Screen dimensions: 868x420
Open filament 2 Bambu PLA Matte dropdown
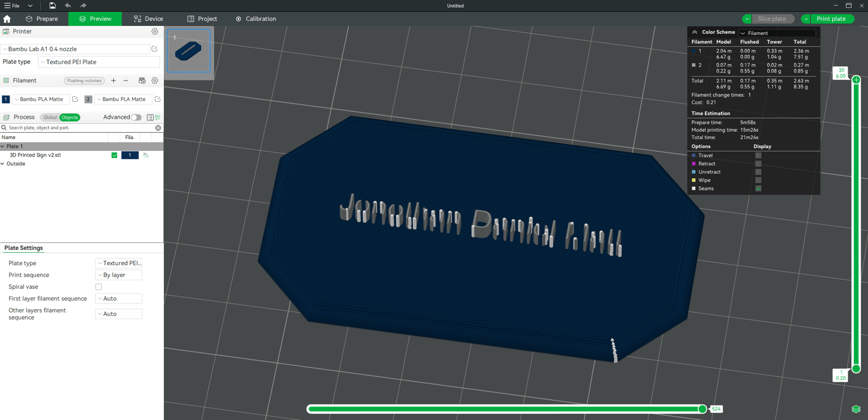(x=123, y=99)
